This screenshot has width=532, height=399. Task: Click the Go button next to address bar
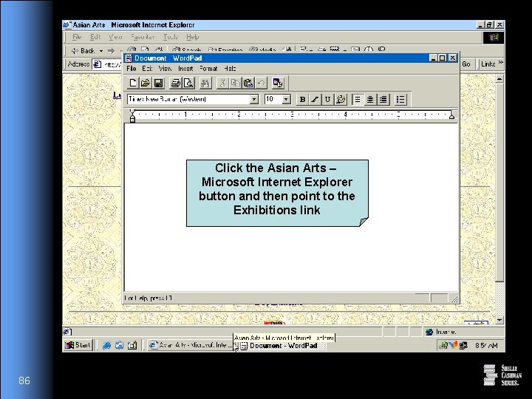(465, 64)
